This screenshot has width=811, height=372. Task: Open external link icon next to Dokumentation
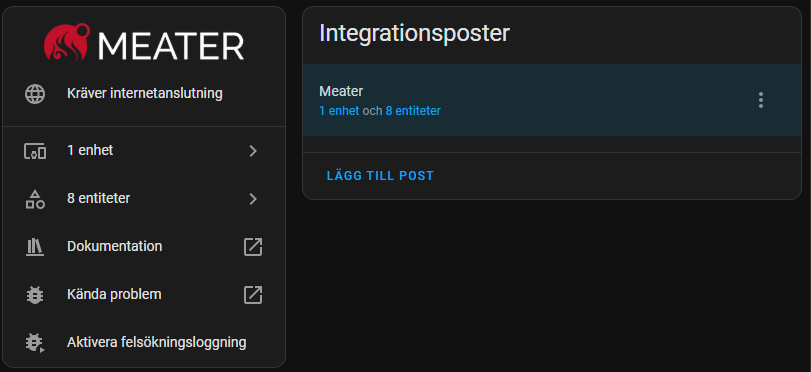pos(253,247)
